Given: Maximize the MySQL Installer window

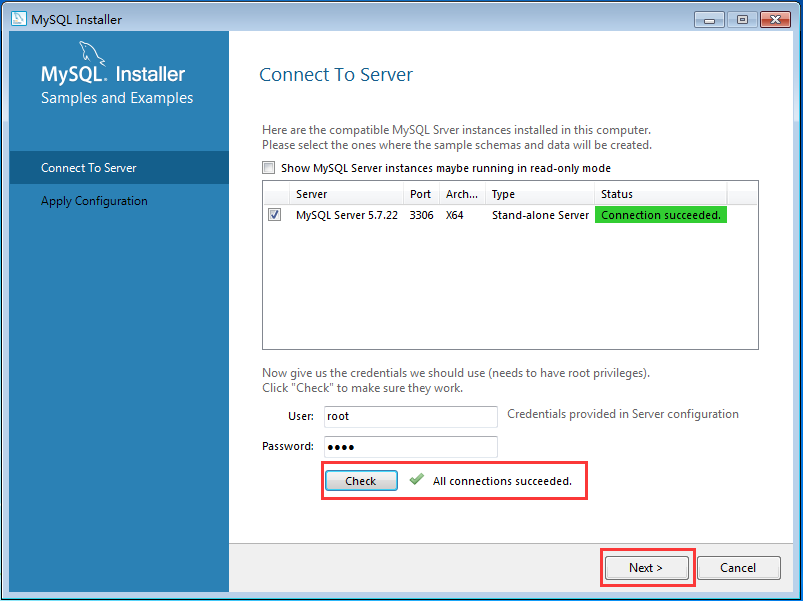Looking at the screenshot, I should coord(742,19).
